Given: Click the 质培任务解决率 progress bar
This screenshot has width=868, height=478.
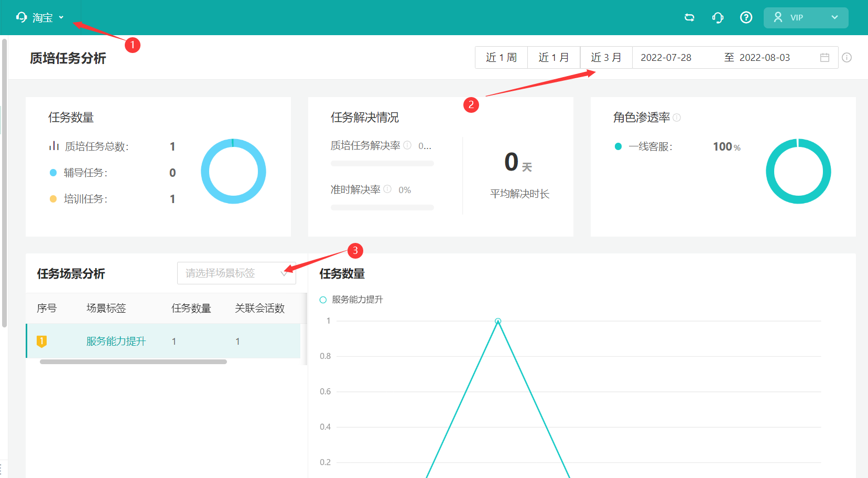Looking at the screenshot, I should click(382, 164).
